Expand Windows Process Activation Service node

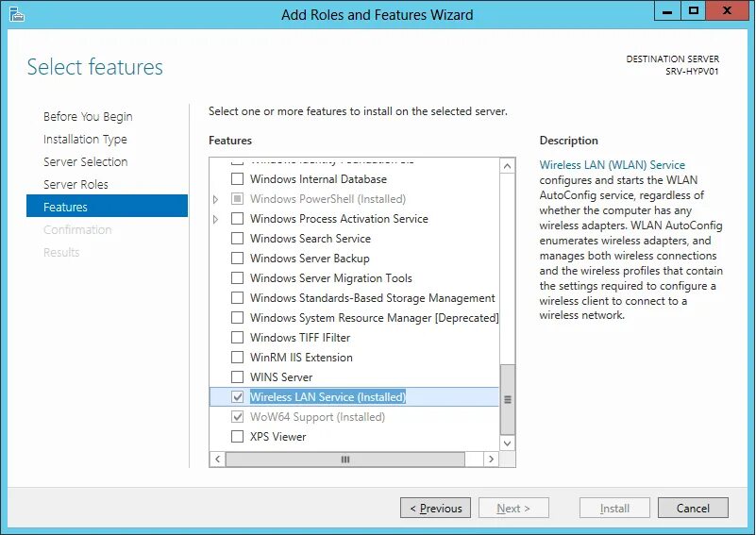point(216,219)
